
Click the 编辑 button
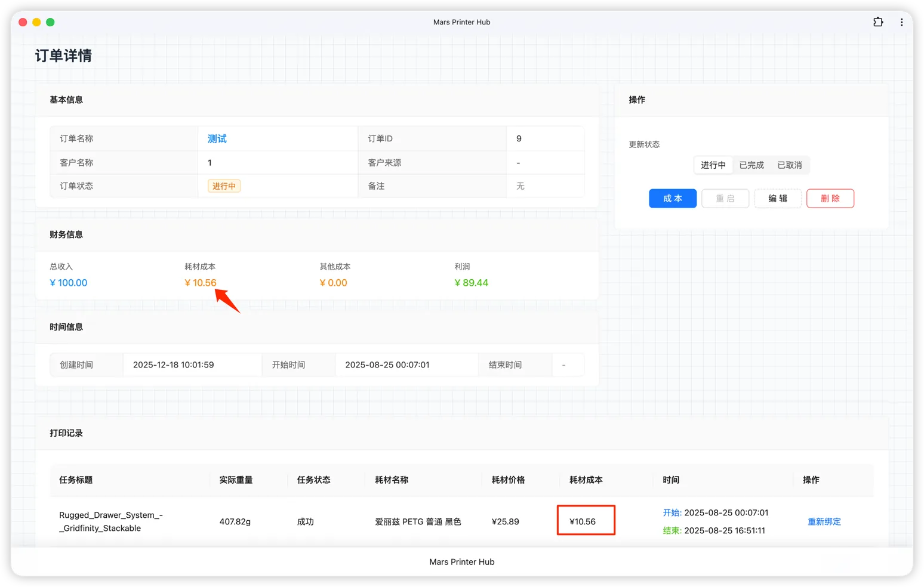pos(778,198)
